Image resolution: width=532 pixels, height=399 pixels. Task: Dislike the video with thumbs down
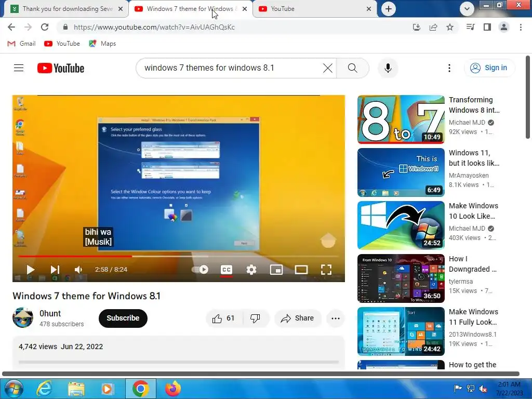tap(256, 318)
